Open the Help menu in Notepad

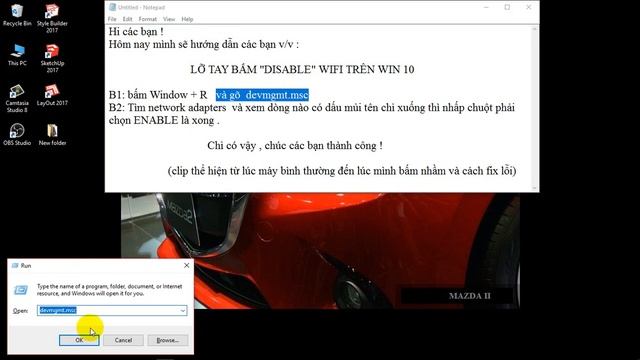(x=187, y=19)
